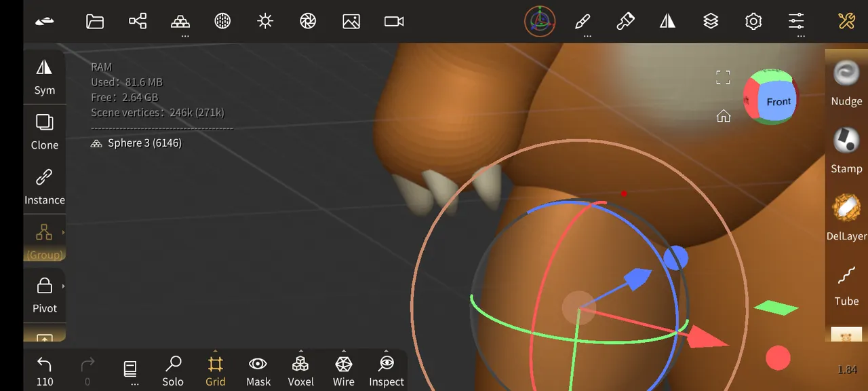Create an Instance of the object

45,187
